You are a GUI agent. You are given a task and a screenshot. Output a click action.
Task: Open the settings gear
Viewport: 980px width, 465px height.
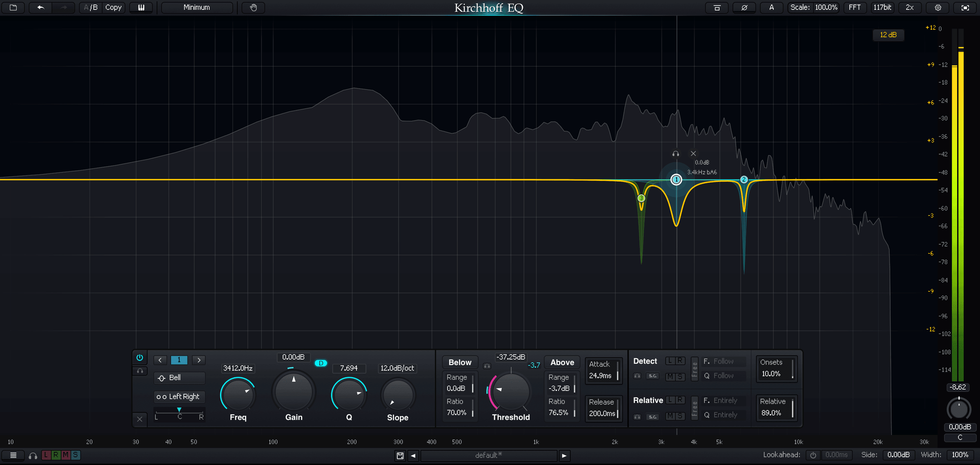938,7
